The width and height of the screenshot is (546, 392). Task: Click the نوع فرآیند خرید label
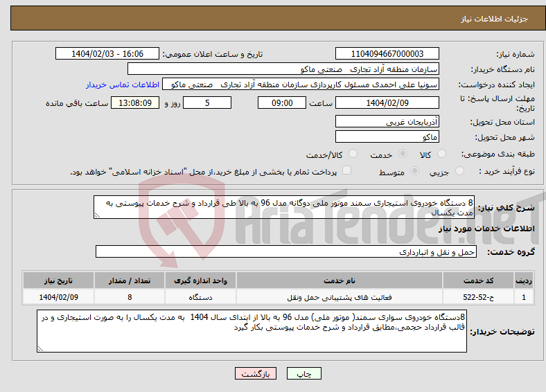coord(507,171)
